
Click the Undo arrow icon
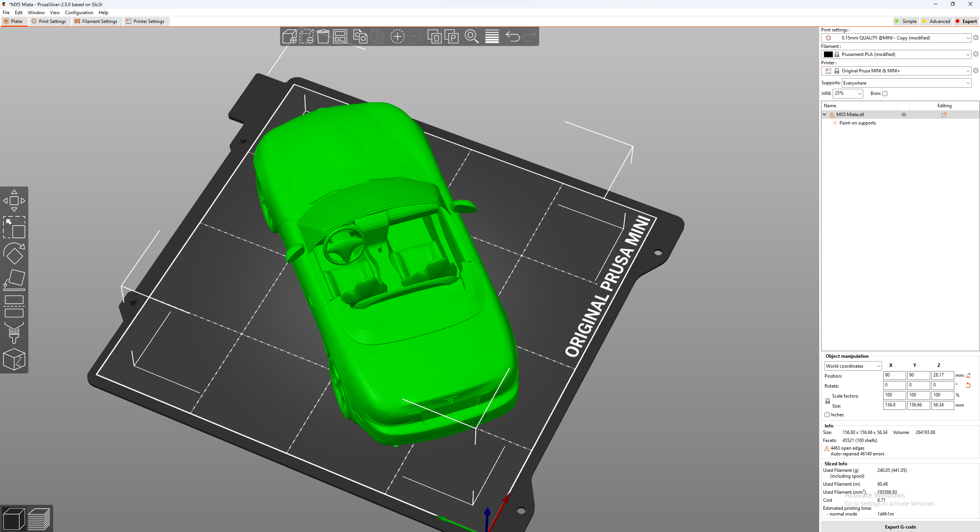click(x=513, y=37)
